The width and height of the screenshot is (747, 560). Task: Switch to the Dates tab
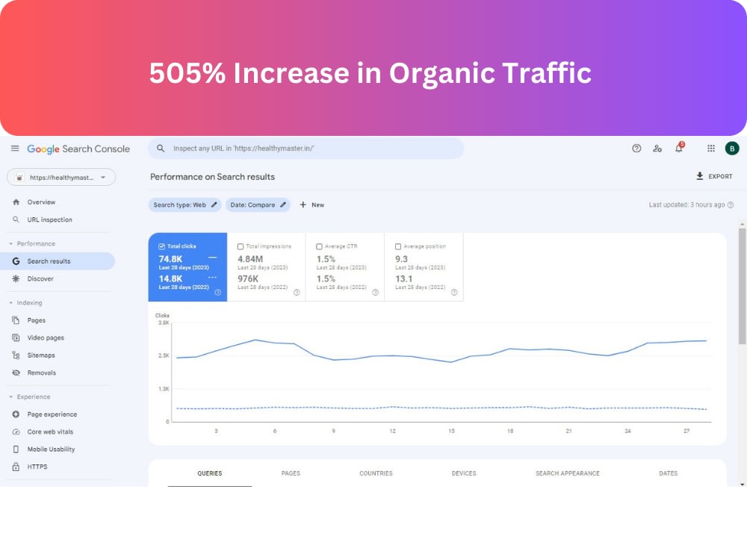click(x=669, y=473)
